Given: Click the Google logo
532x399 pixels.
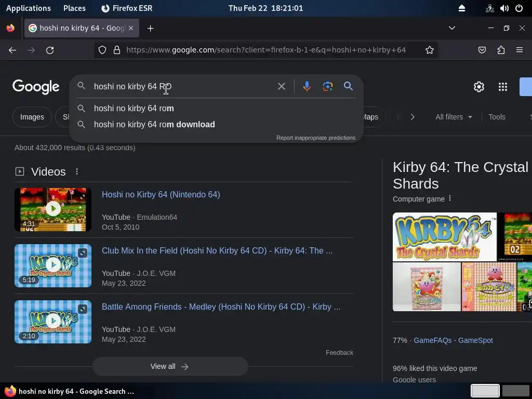Looking at the screenshot, I should pyautogui.click(x=36, y=87).
